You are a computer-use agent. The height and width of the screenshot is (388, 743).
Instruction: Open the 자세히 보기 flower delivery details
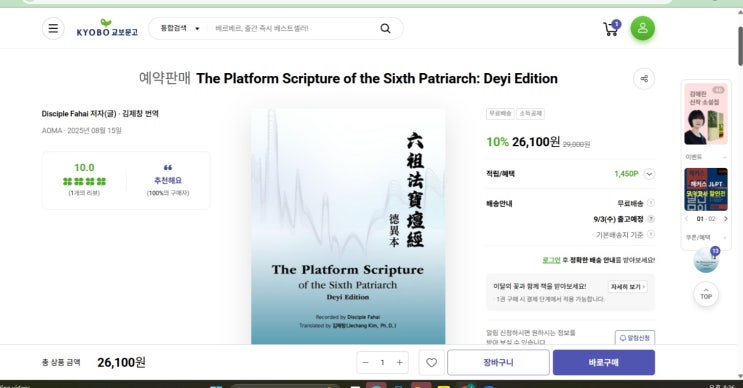click(x=627, y=287)
